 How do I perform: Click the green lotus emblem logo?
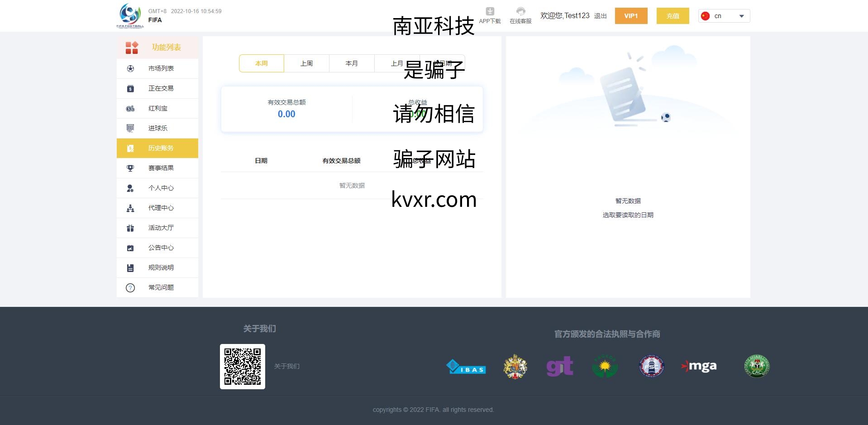(605, 366)
